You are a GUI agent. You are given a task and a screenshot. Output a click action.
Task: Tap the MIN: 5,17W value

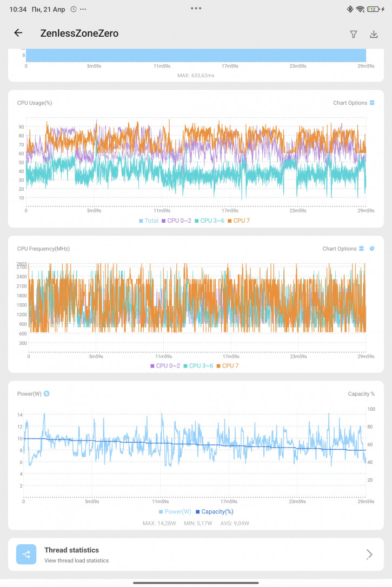[198, 523]
